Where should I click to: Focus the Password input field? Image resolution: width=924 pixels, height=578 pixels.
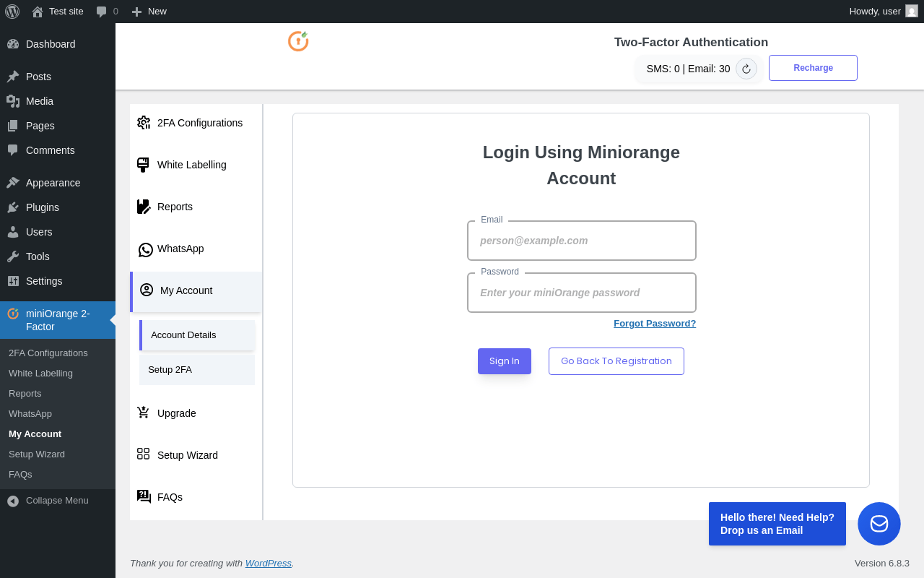point(582,293)
